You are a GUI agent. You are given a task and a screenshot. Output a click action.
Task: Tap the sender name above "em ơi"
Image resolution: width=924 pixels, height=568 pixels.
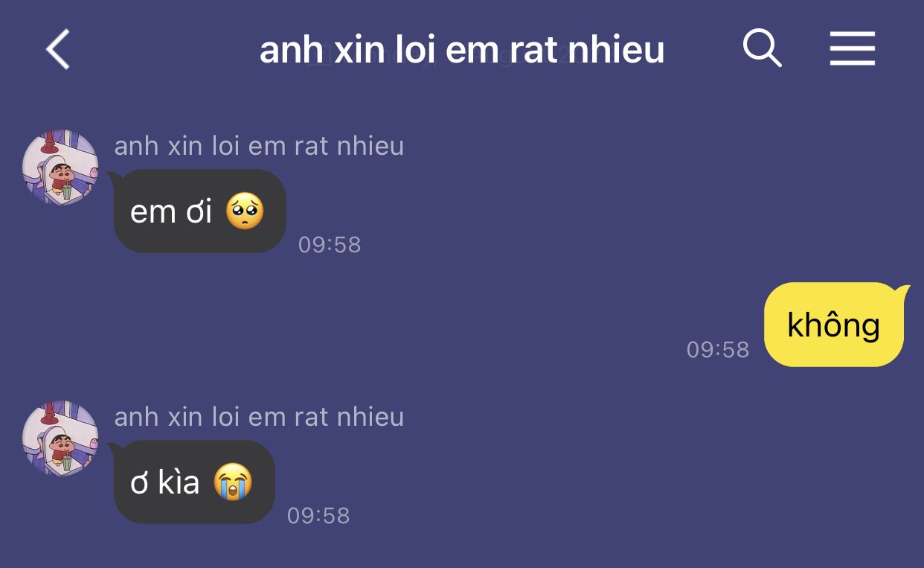click(259, 146)
